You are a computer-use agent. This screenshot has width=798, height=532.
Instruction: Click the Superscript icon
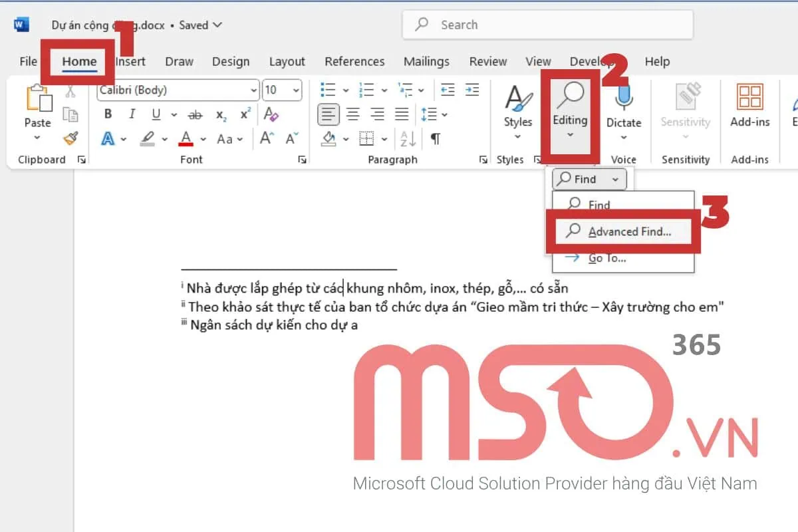click(x=245, y=114)
